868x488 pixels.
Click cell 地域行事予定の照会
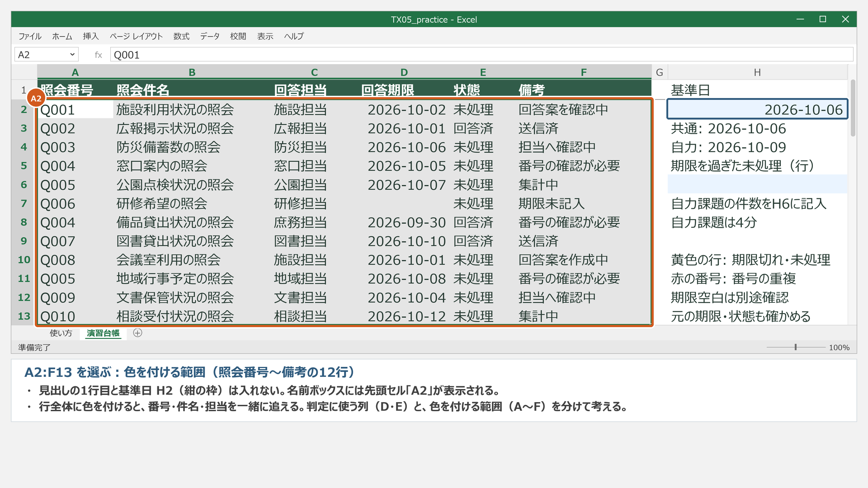click(x=192, y=279)
